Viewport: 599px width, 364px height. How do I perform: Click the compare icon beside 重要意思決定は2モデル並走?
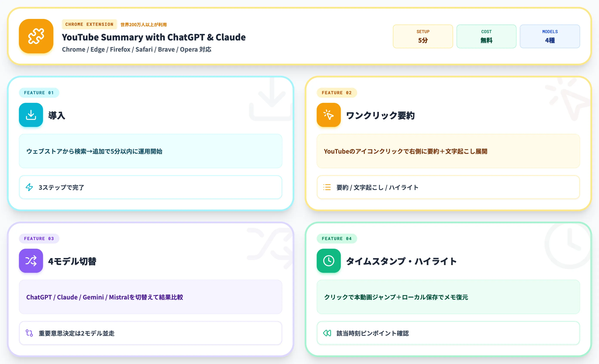pyautogui.click(x=29, y=333)
